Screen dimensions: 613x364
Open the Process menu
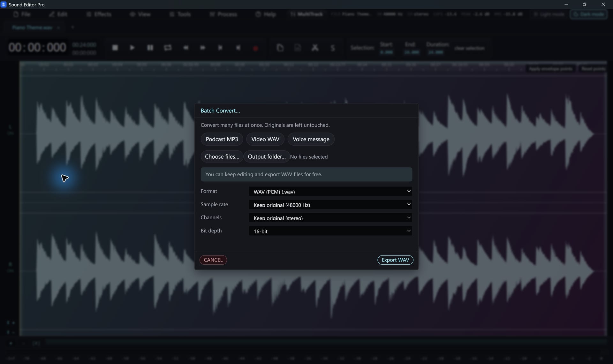tap(223, 14)
